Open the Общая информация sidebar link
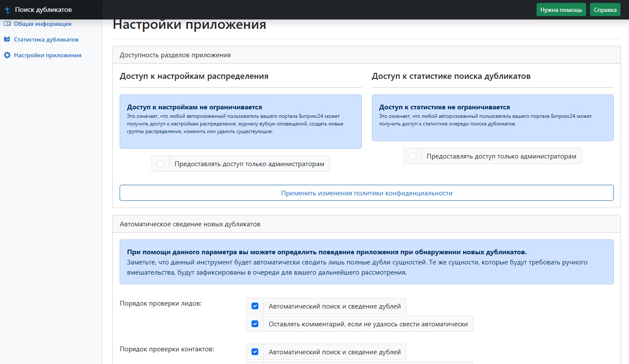This screenshot has height=364, width=629. pos(42,24)
